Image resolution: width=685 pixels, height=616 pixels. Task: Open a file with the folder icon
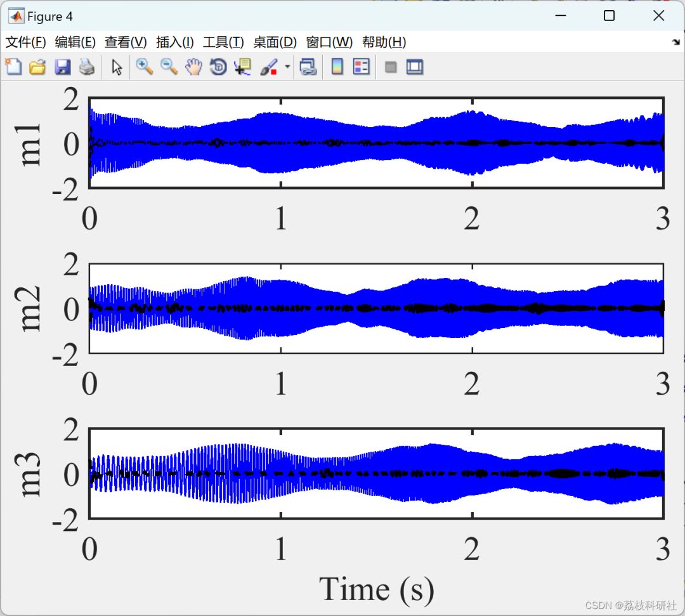tap(37, 67)
